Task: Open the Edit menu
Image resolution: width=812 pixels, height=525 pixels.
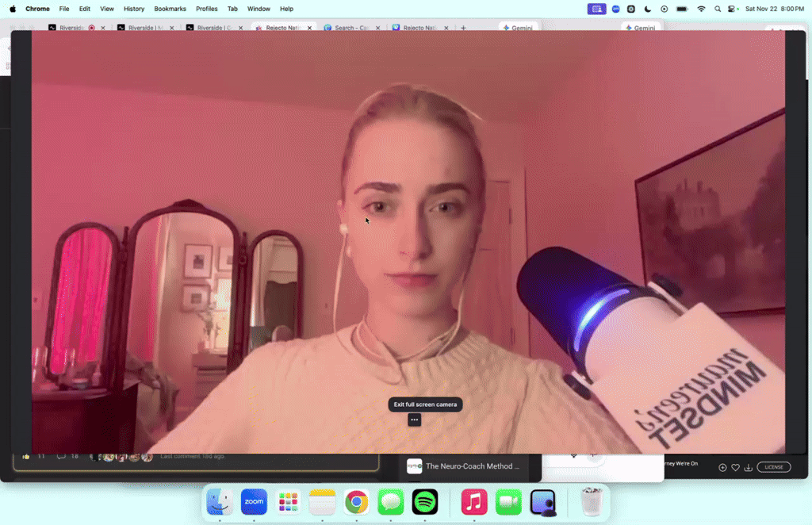Action: coord(84,9)
